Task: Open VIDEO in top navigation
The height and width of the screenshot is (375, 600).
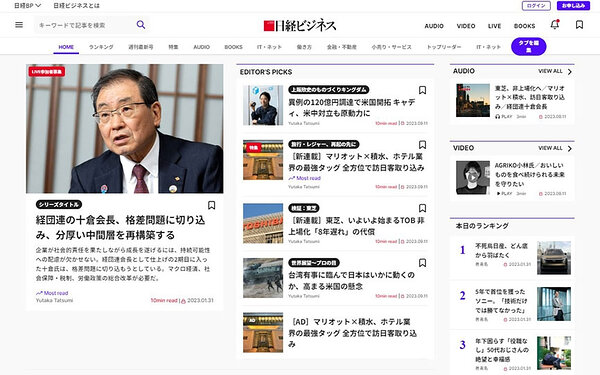Action: pyautogui.click(x=466, y=26)
